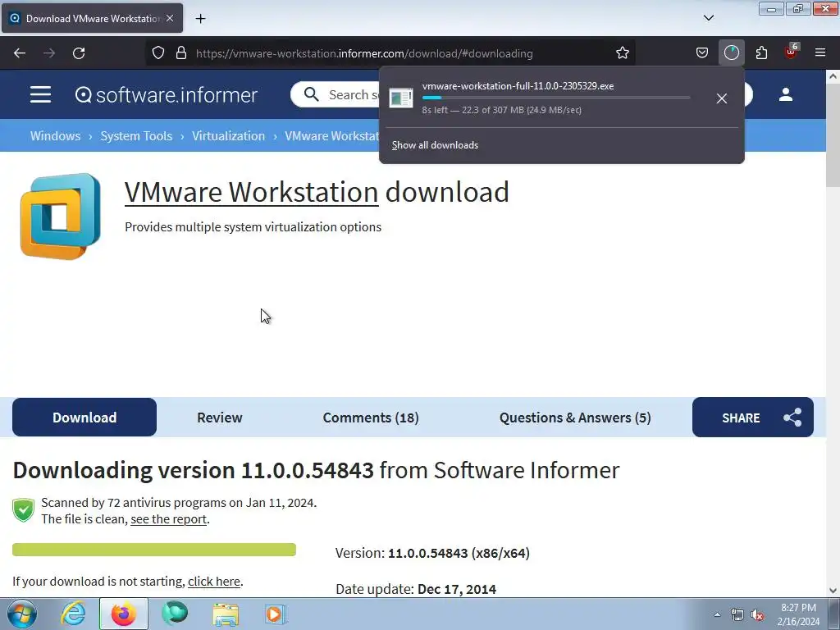Open the user account profile icon

(786, 95)
